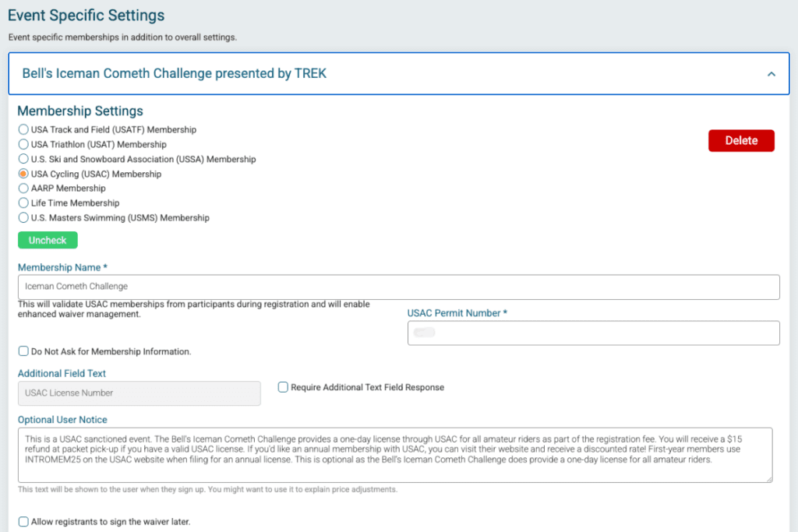The image size is (798, 532).
Task: Click the Event Specific Settings heading
Action: click(x=86, y=15)
